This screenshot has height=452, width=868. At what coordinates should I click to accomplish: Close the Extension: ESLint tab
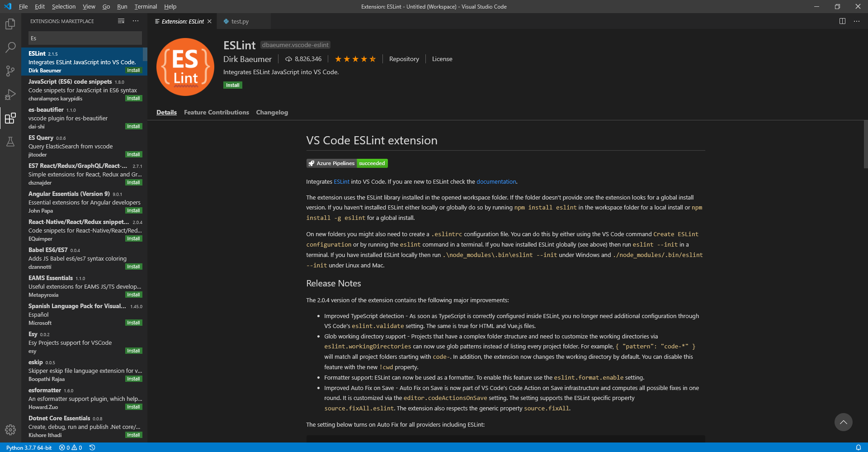click(x=209, y=21)
